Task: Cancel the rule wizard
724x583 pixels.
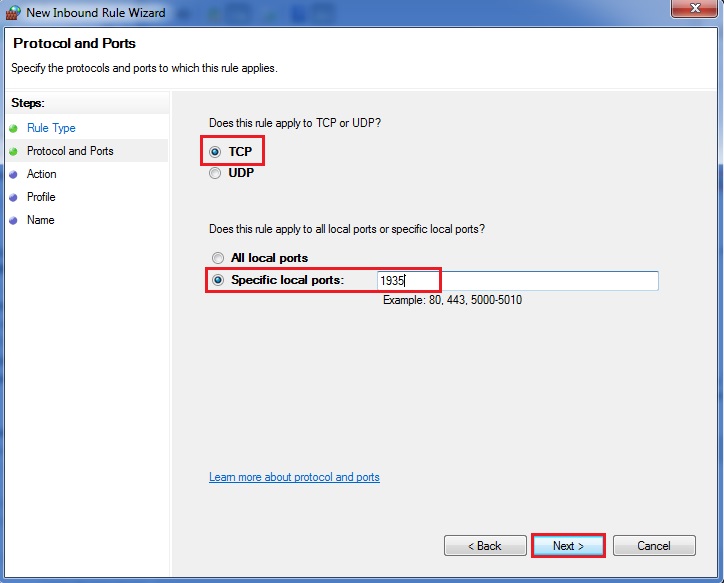Action: (654, 546)
